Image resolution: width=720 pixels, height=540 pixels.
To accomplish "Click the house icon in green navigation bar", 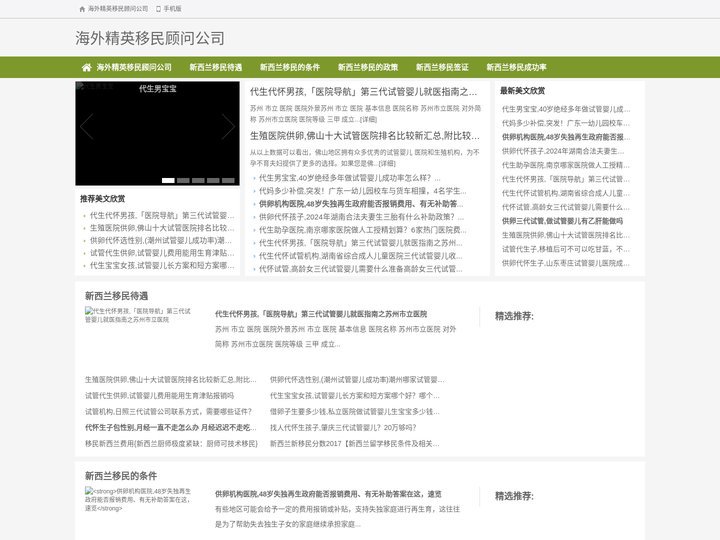I will tap(87, 68).
